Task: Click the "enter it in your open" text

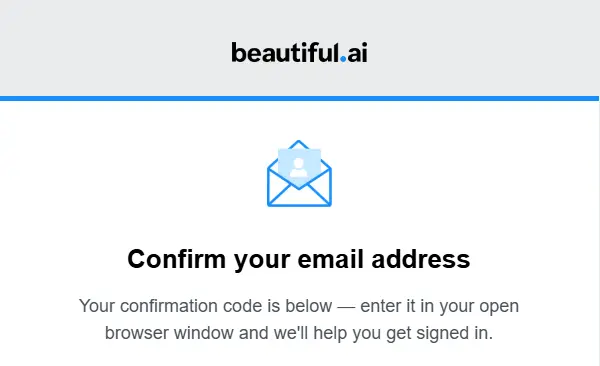Action: (x=440, y=307)
